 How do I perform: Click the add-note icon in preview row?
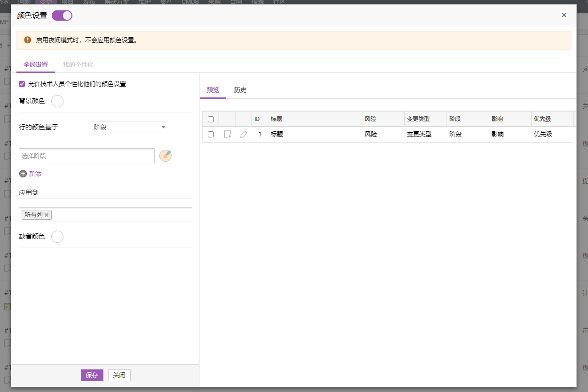click(227, 134)
